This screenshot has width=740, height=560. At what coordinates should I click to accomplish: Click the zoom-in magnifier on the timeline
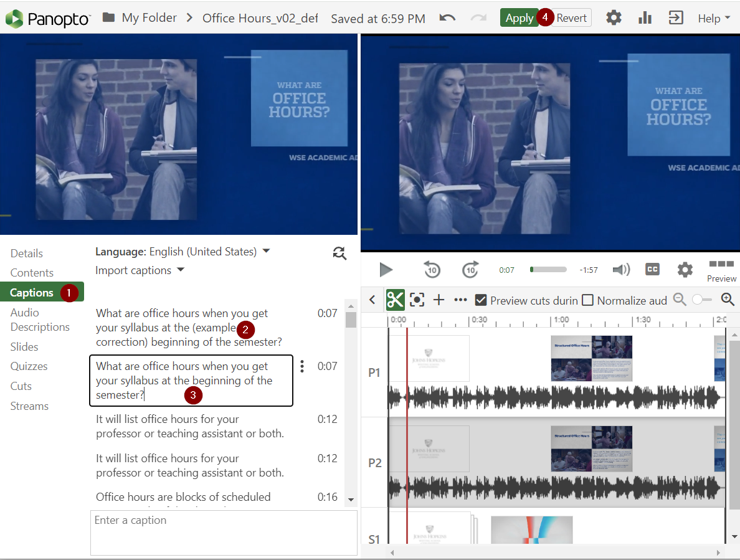pyautogui.click(x=728, y=300)
